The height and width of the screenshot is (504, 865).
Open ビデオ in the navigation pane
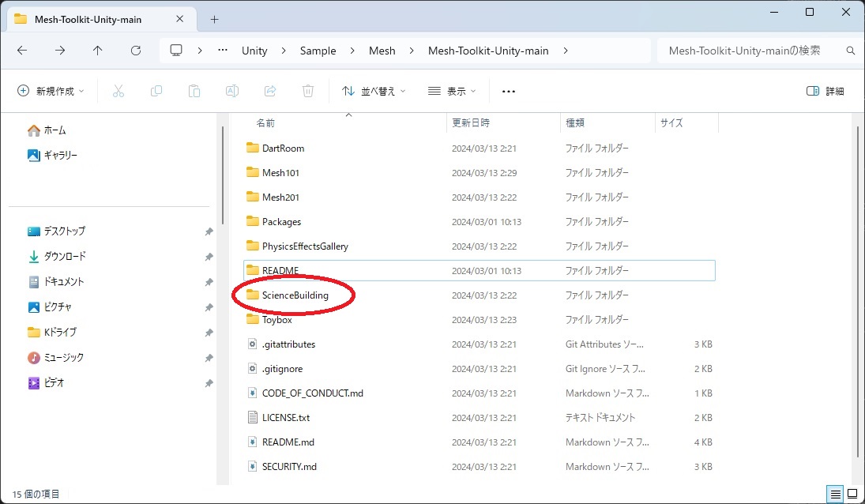coord(46,382)
